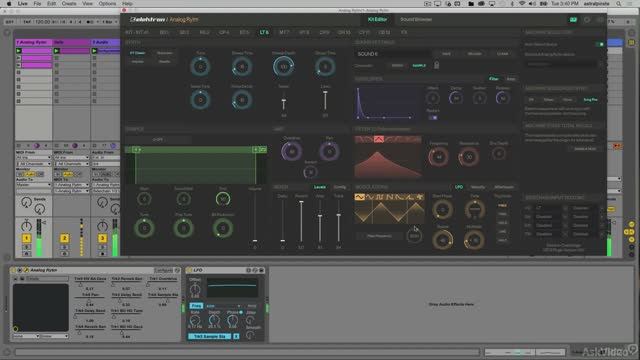
Task: Toggle LFO device activator
Action: [x=189, y=270]
